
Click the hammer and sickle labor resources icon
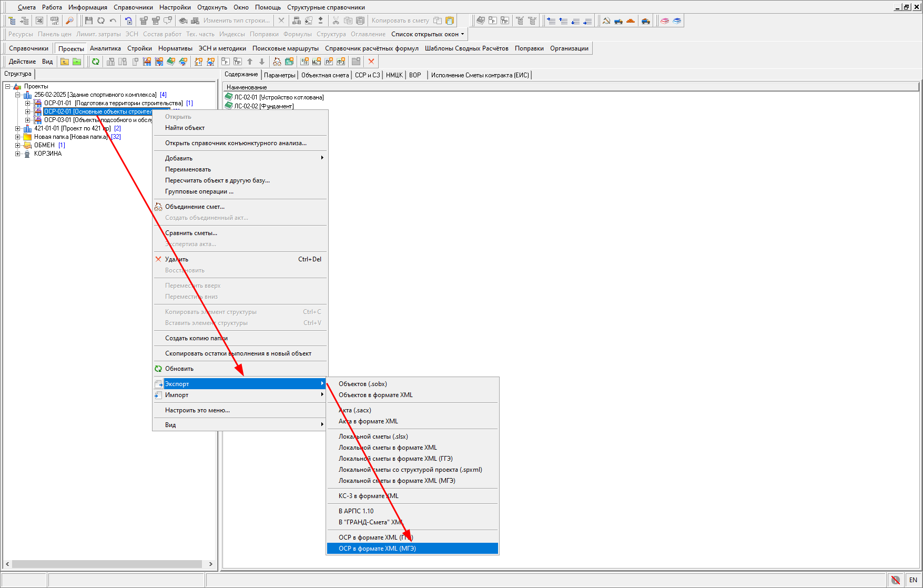[x=606, y=21]
